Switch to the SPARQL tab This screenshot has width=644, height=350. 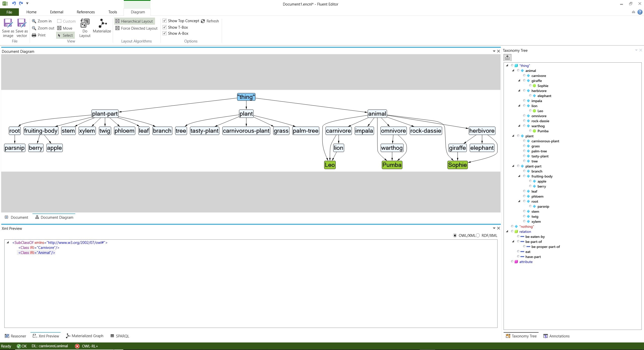(x=120, y=336)
